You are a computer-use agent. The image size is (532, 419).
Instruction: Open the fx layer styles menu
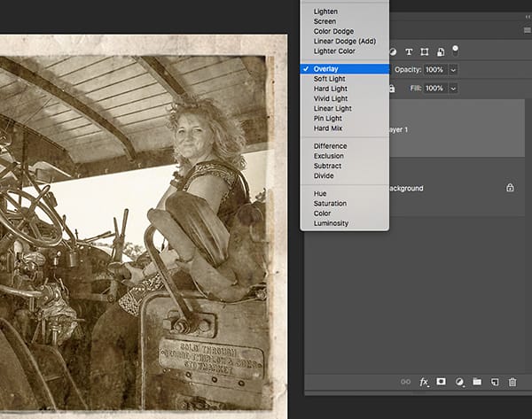423,382
